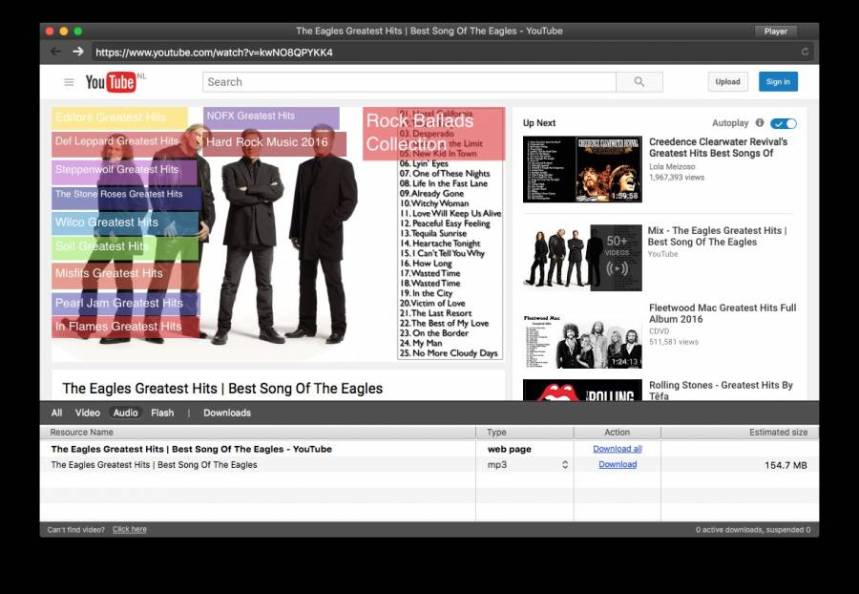Open the YouTube hamburger menu
The image size is (859, 594).
point(69,82)
